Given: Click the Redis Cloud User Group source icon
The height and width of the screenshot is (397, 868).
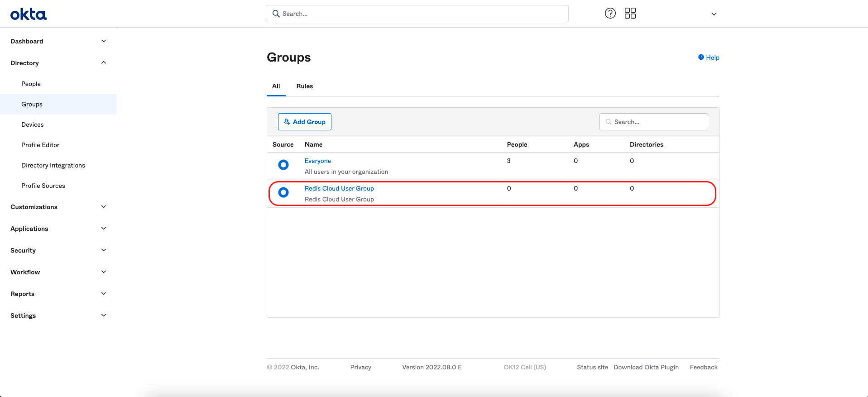Looking at the screenshot, I should [x=283, y=192].
